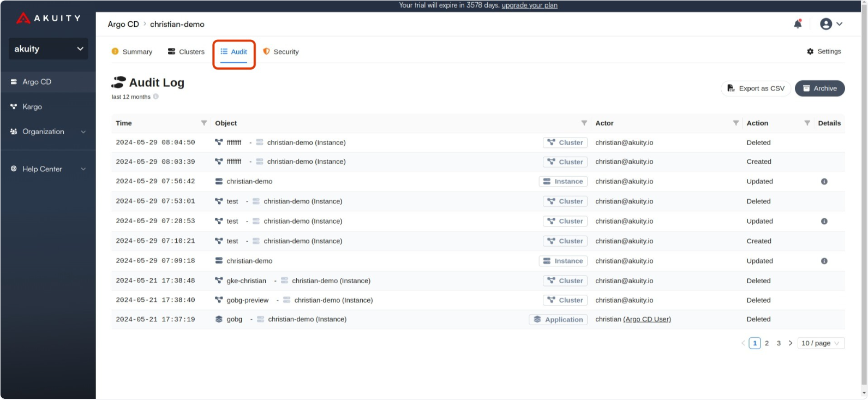Click timestamp 2024-05-29 08:03:39

(155, 162)
